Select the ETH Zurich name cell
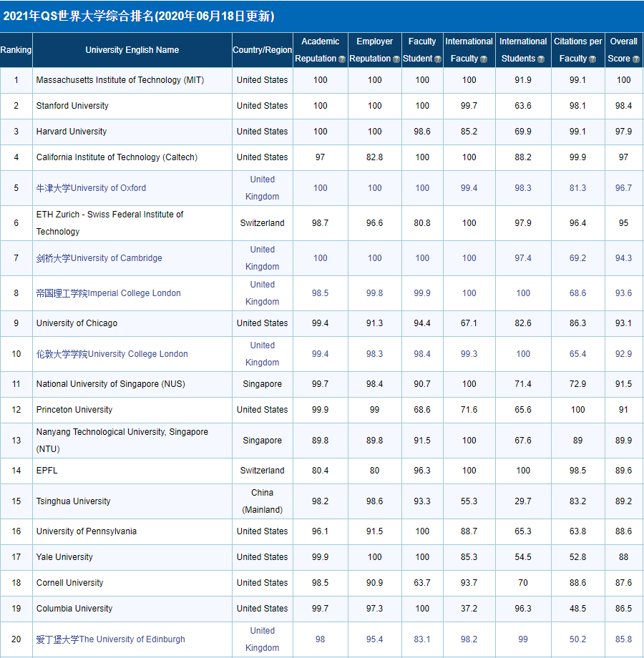644x658 pixels. (x=132, y=223)
